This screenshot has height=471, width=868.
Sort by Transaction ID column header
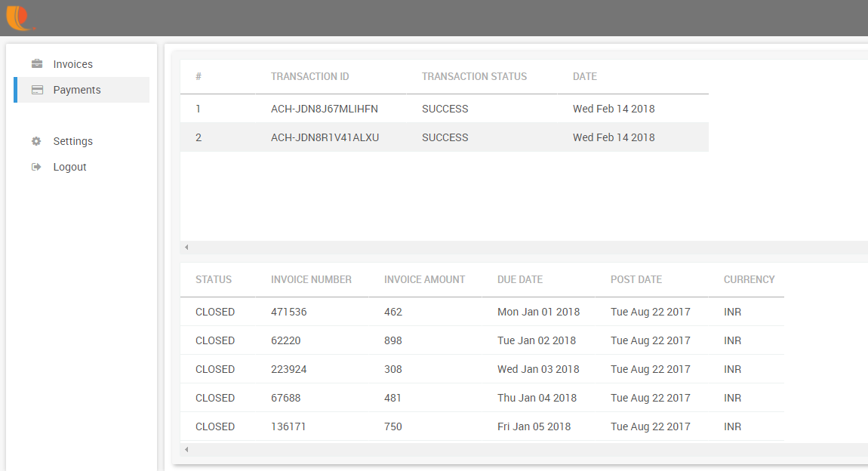coord(309,76)
